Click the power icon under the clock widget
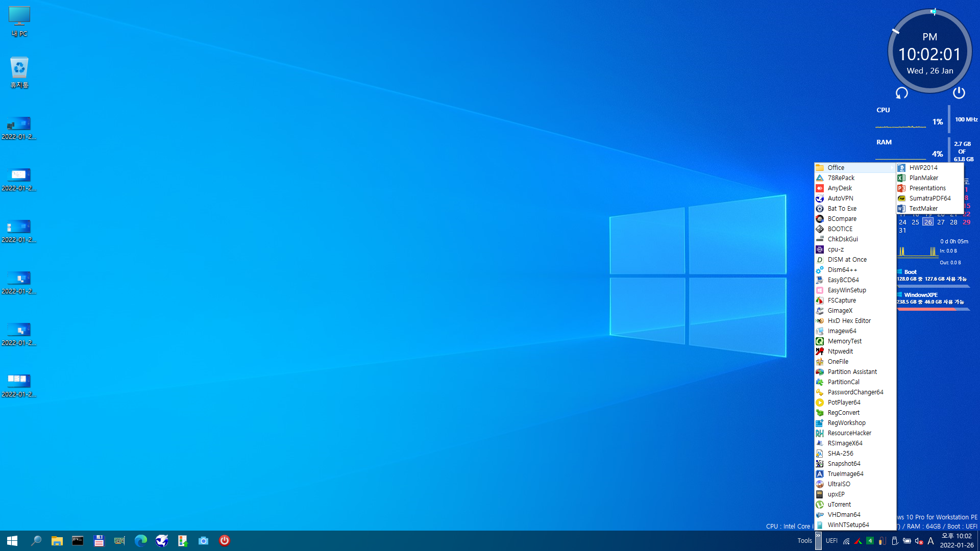 959,93
